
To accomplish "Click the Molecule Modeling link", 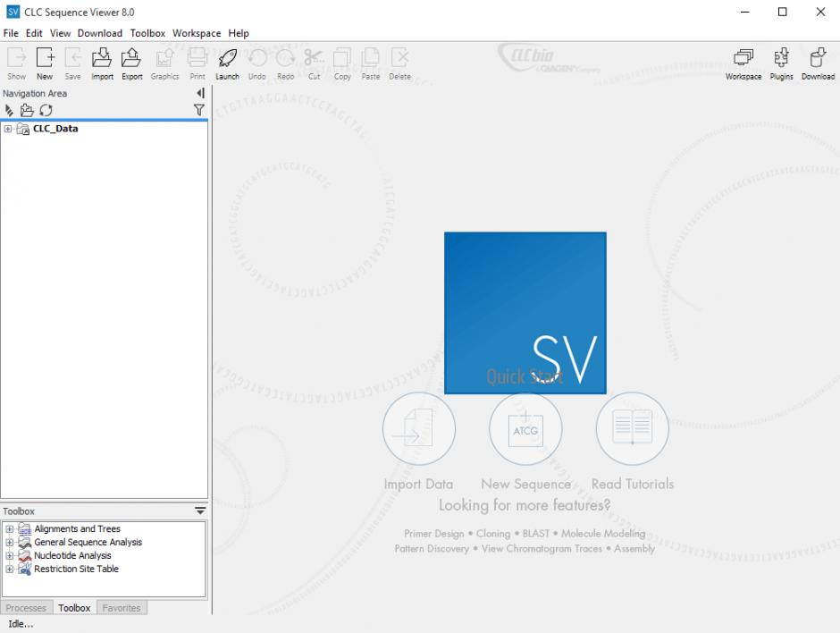I will tap(603, 534).
